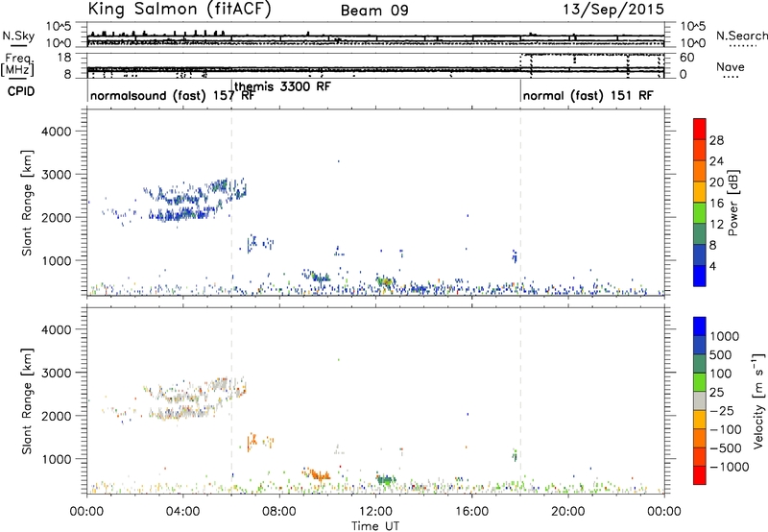Click the '60' Nave axis tick label
768x532 pixels.
point(686,58)
